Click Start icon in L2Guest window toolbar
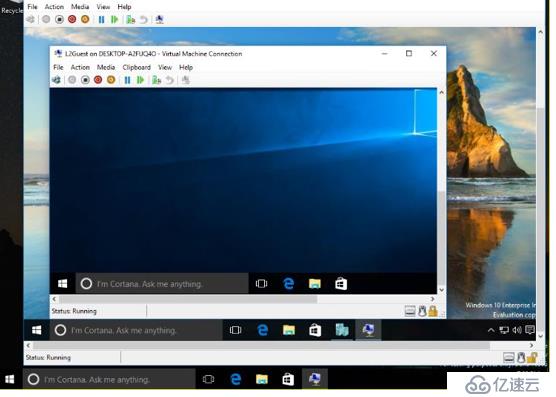Image resolution: width=556 pixels, height=397 pixels. tap(72, 80)
